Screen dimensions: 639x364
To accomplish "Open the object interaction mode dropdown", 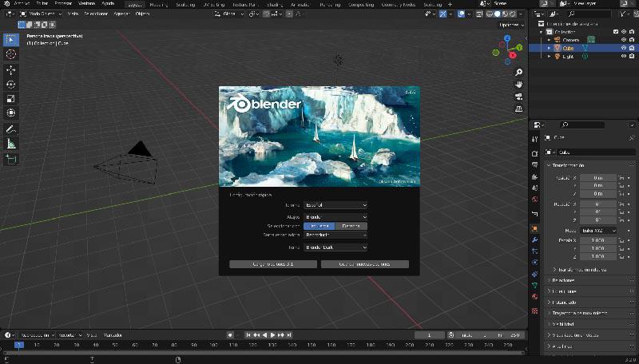I will click(41, 14).
